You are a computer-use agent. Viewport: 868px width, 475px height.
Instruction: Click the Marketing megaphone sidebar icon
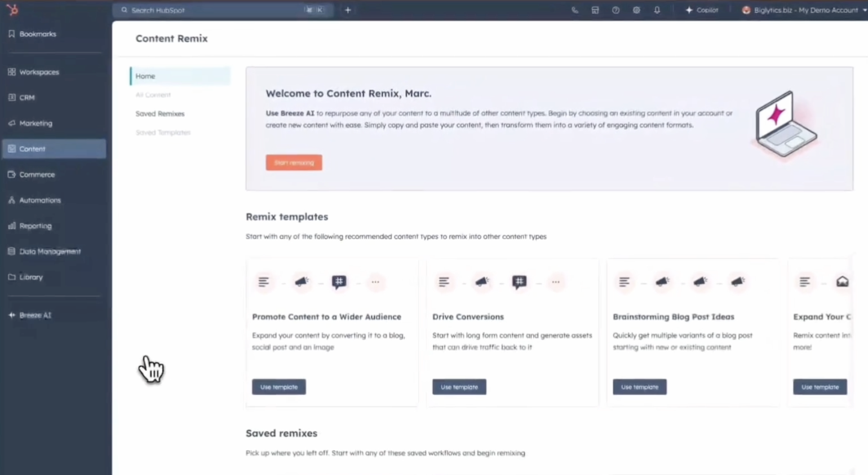pyautogui.click(x=11, y=123)
